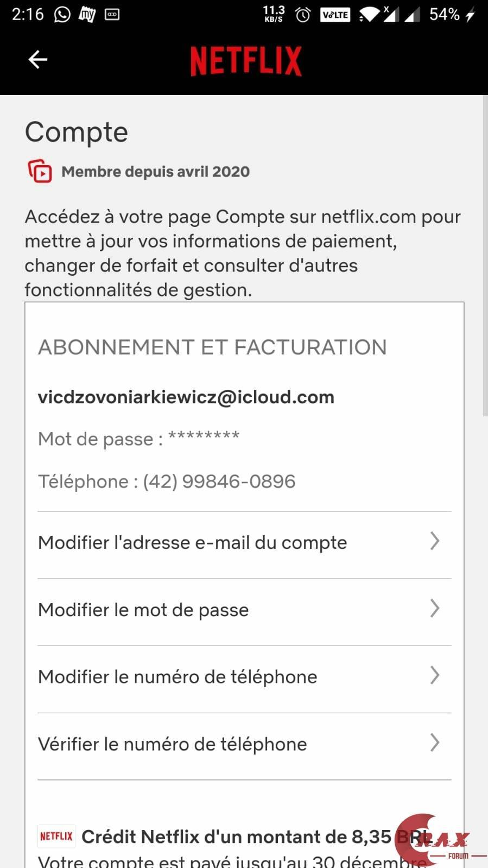Screen dimensions: 488x868
Task: Expand chevron beside Modifier le numéro de téléphone
Action: (x=434, y=676)
